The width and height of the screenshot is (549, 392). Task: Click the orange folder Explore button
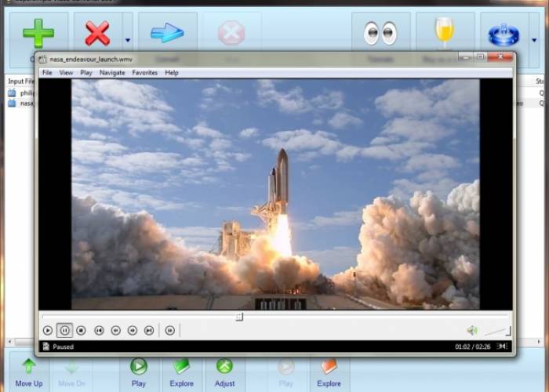[x=329, y=373]
